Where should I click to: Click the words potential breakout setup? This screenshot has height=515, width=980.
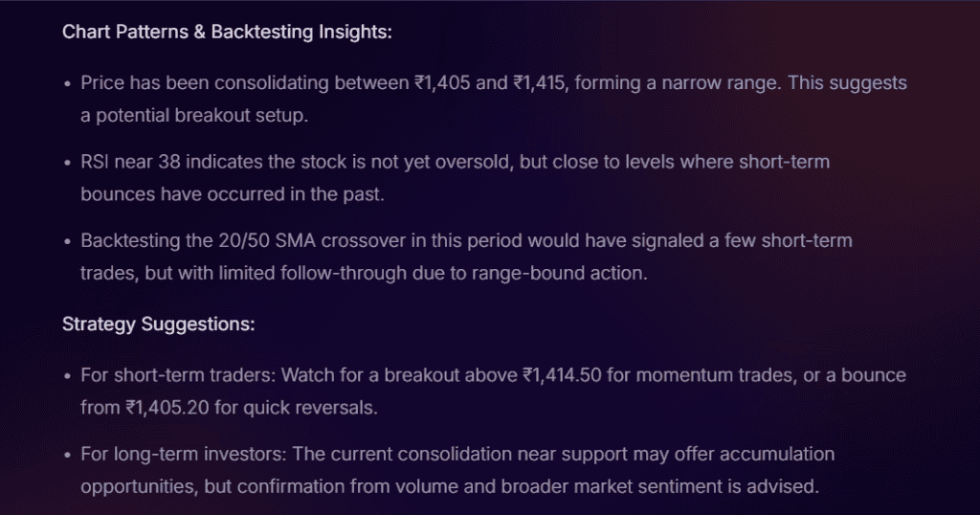point(201,116)
